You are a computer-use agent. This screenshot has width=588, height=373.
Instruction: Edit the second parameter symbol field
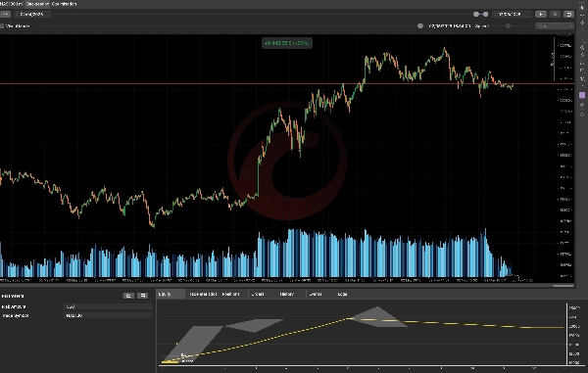(108, 315)
